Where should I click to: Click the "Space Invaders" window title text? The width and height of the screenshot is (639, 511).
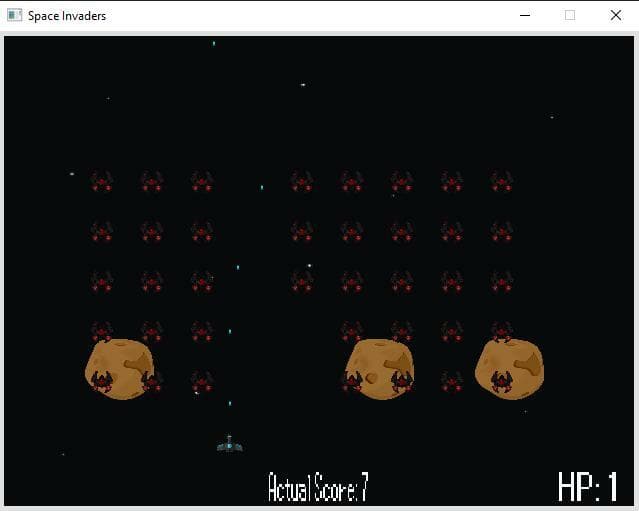(67, 16)
